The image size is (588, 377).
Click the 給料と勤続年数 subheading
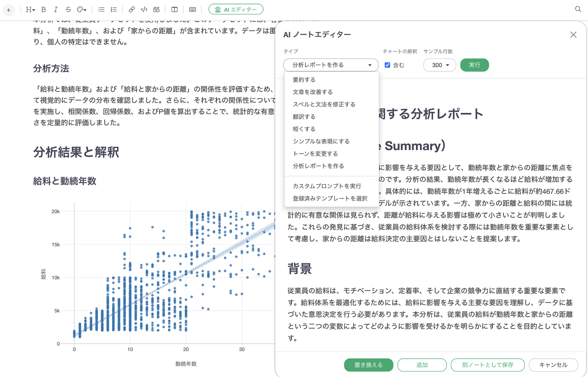[65, 181]
